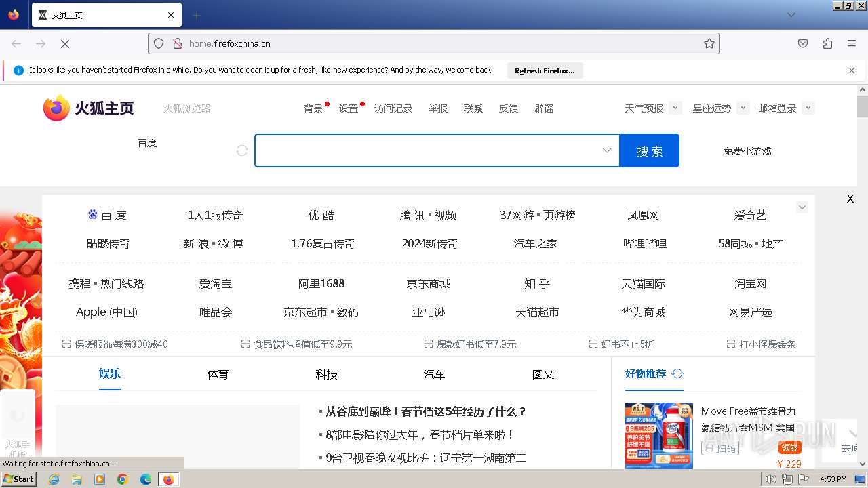Click the orange 领券 coupon button

click(x=790, y=447)
